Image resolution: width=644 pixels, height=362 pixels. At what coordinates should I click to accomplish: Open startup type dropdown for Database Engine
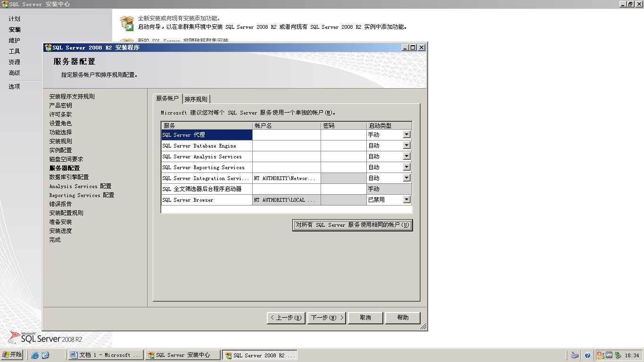click(x=407, y=145)
